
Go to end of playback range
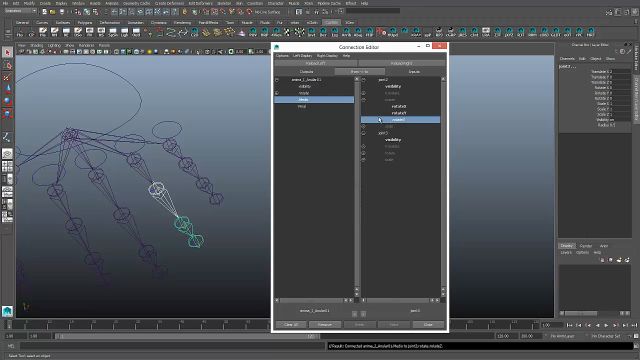click(x=634, y=325)
